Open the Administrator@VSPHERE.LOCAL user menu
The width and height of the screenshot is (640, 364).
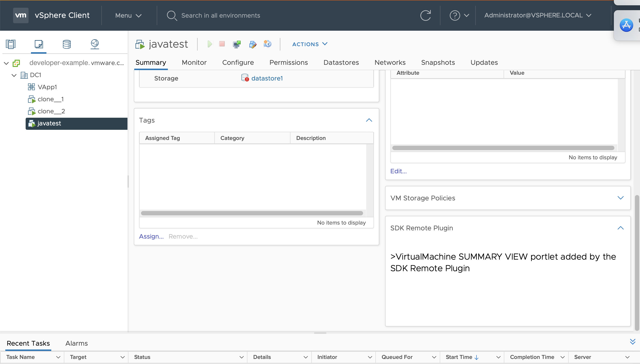[538, 15]
